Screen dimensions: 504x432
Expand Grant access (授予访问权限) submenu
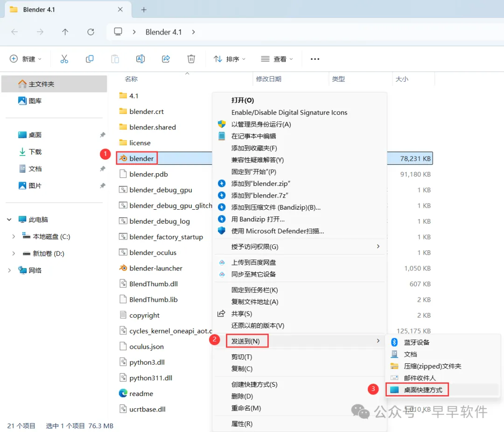(x=300, y=247)
